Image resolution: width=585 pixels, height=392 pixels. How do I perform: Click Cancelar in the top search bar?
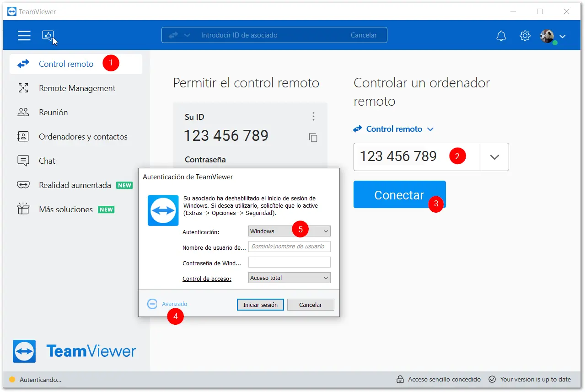(364, 35)
